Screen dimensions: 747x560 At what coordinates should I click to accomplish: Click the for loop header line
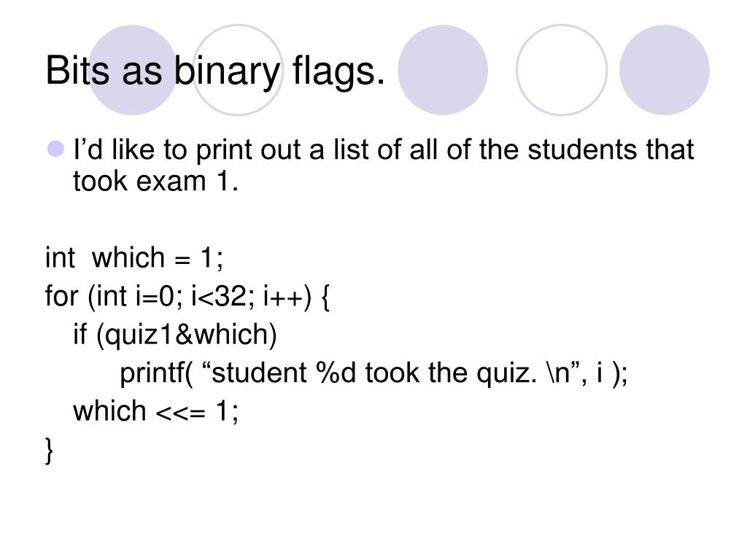coord(187,296)
